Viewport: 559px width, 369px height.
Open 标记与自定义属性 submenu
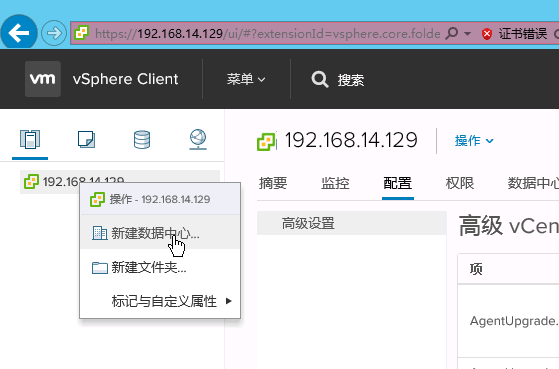point(160,301)
